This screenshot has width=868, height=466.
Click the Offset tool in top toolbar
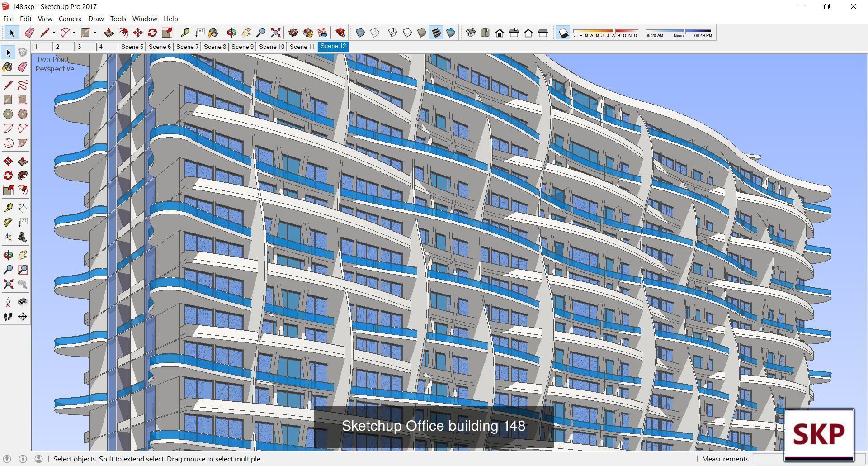123,33
